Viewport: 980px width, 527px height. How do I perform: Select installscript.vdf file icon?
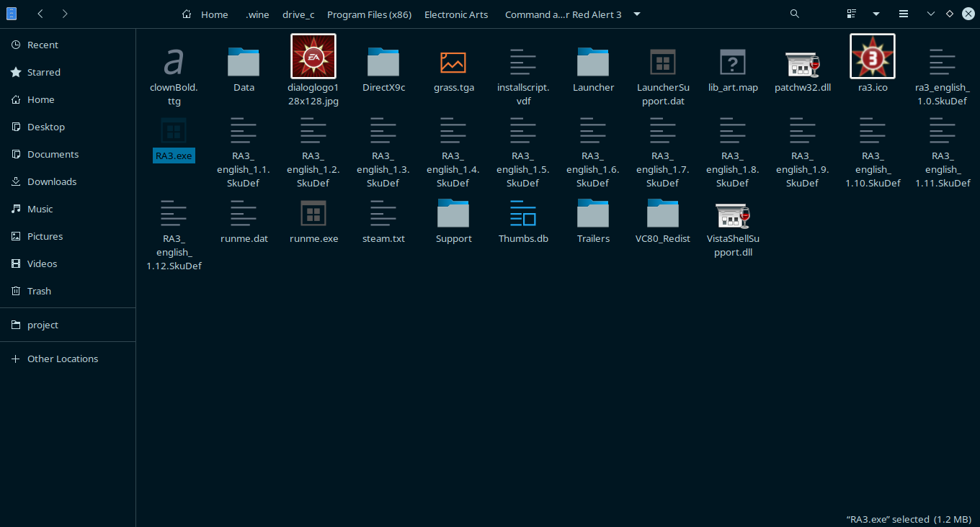click(523, 62)
